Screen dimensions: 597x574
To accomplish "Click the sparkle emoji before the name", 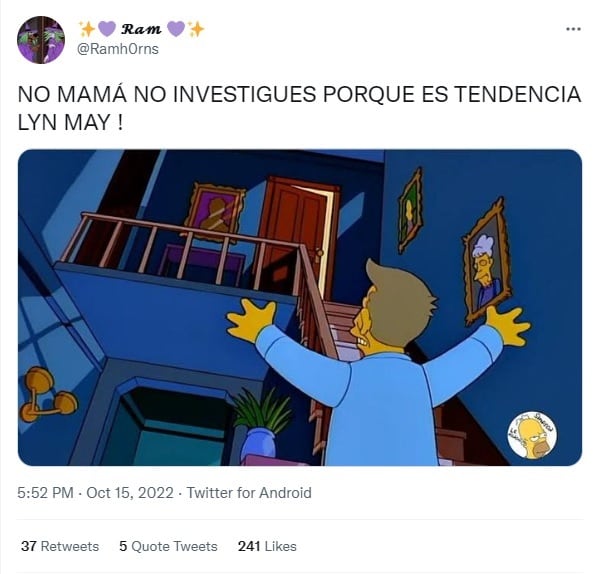I will (x=86, y=29).
